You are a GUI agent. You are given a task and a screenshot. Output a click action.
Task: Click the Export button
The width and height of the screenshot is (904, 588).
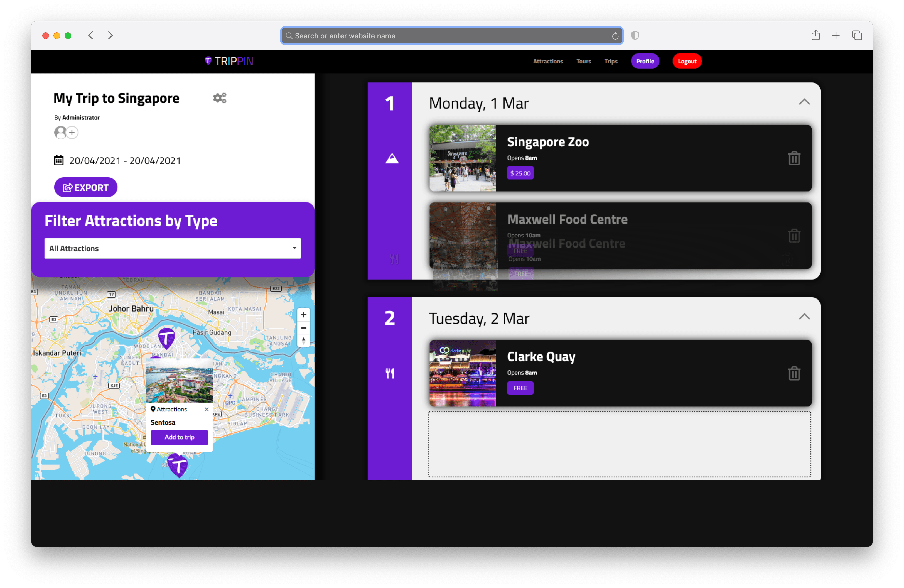(x=85, y=188)
